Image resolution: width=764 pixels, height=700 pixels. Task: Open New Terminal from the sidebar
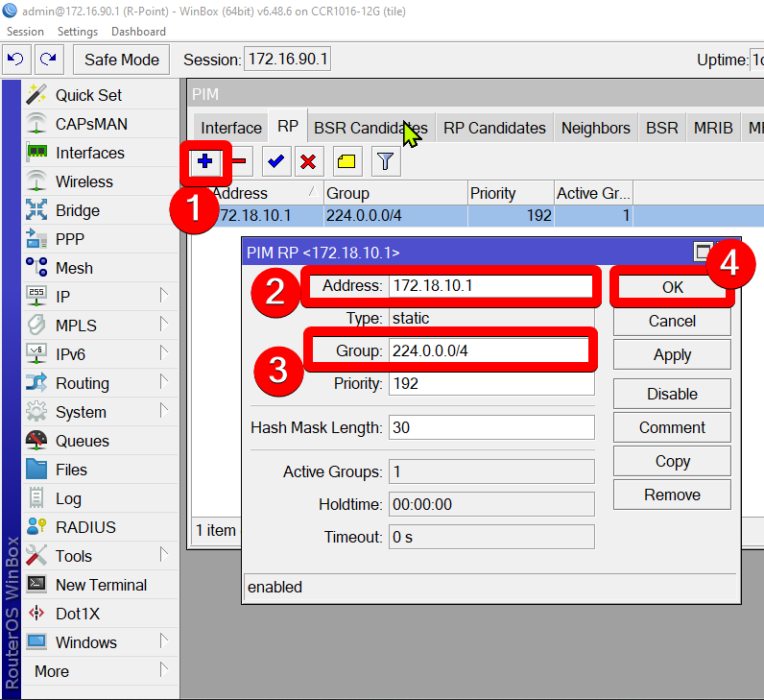pos(101,585)
